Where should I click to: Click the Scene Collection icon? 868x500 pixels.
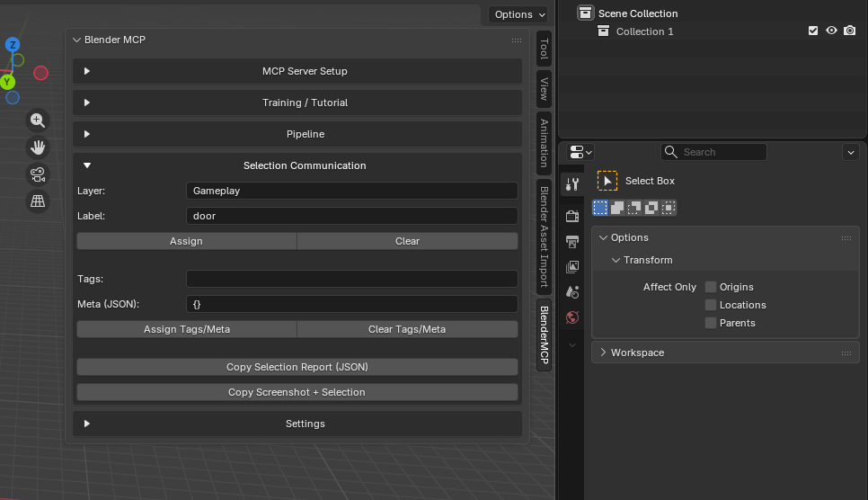pos(585,13)
